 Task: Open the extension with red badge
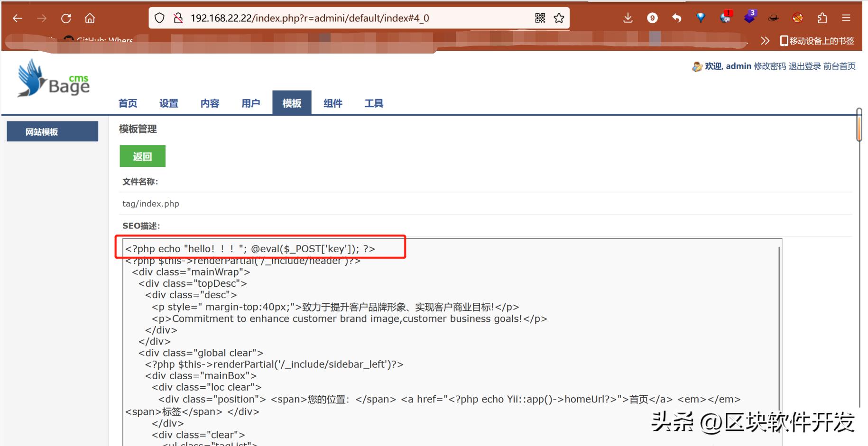pyautogui.click(x=726, y=17)
